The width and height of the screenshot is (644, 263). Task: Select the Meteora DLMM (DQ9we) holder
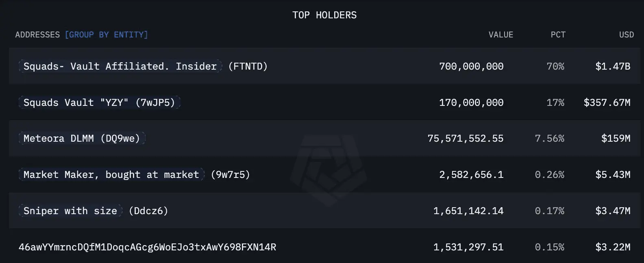82,138
